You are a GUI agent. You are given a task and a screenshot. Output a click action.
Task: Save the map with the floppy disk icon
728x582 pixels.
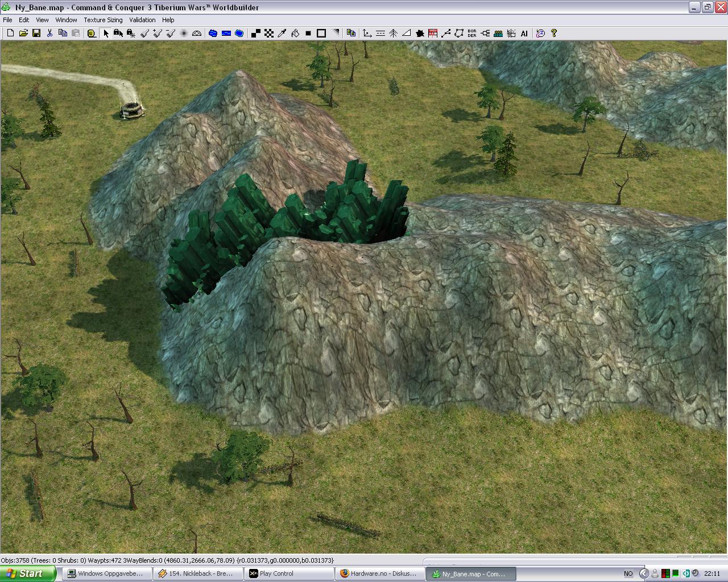[x=36, y=33]
